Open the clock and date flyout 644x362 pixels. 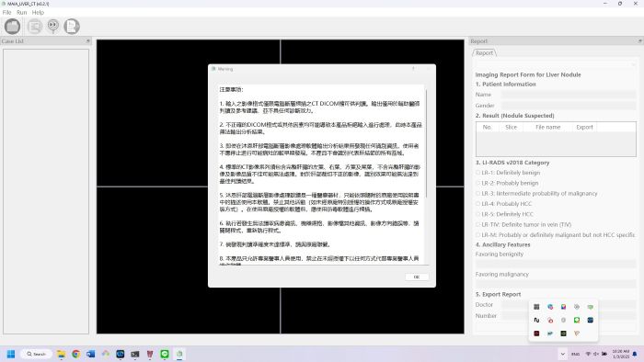[621, 354]
